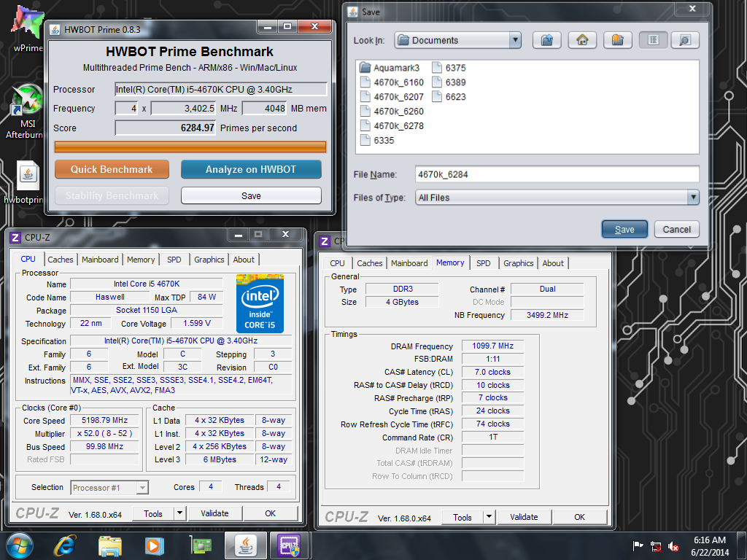
Task: Open the Aquamark3 folder
Action: coord(390,68)
